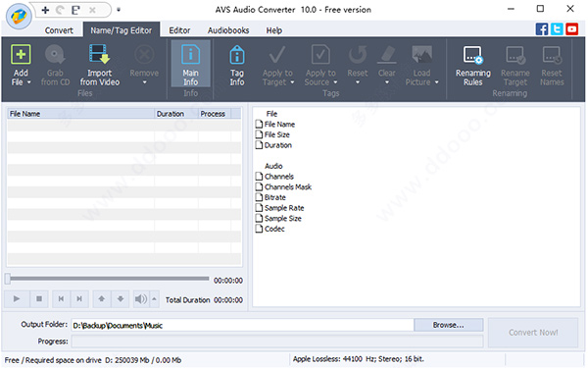
Task: Click the Load Picture icon
Action: coord(421,55)
